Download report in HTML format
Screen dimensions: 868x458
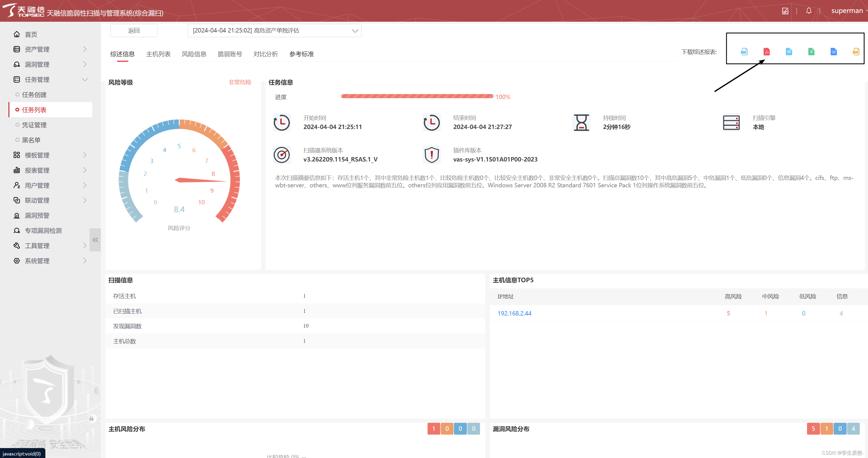tap(744, 52)
